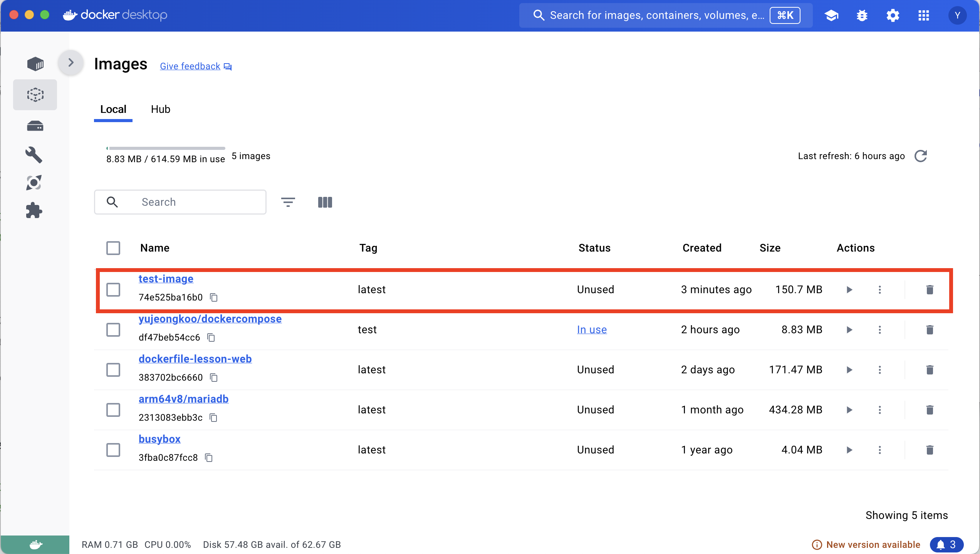
Task: Run the arm64v8/mariadb image
Action: tap(849, 410)
